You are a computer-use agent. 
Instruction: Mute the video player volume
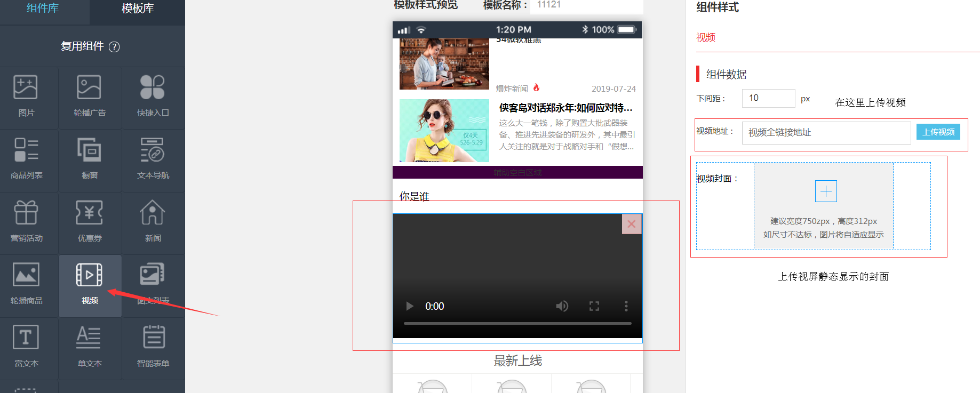coord(562,306)
